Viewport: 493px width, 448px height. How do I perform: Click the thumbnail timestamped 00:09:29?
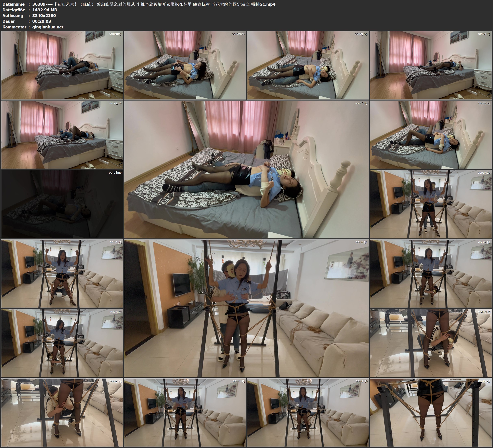coord(431,204)
